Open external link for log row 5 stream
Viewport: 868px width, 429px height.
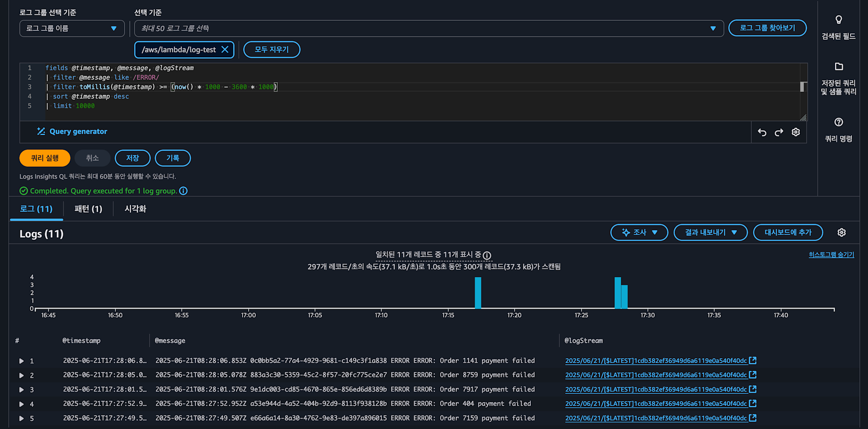coord(753,418)
